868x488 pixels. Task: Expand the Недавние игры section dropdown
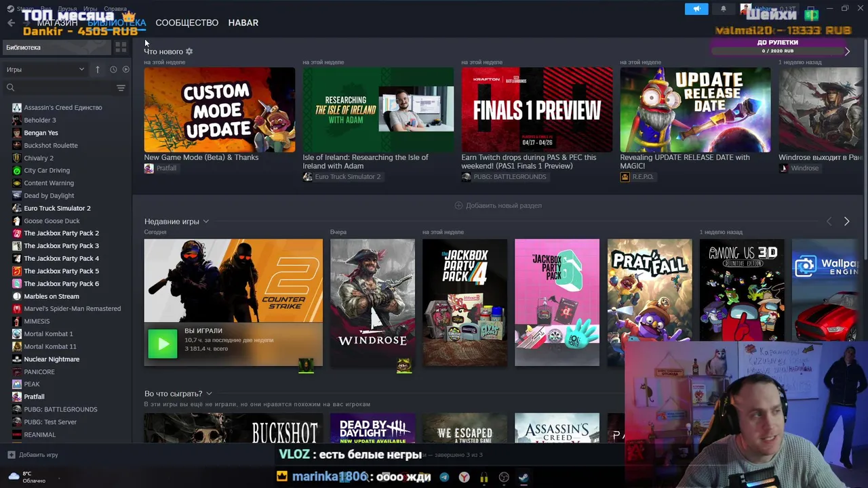point(205,222)
